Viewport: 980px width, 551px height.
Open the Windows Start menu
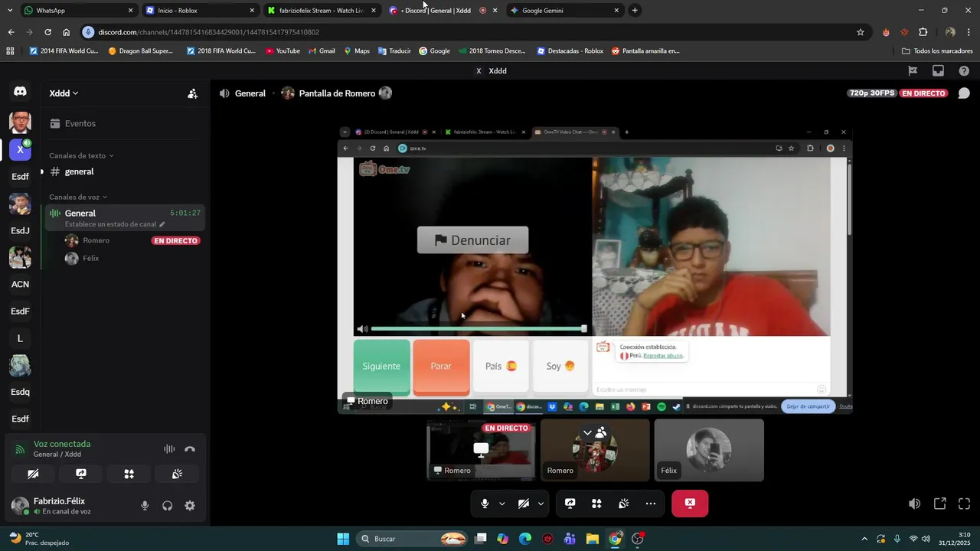coord(343,539)
